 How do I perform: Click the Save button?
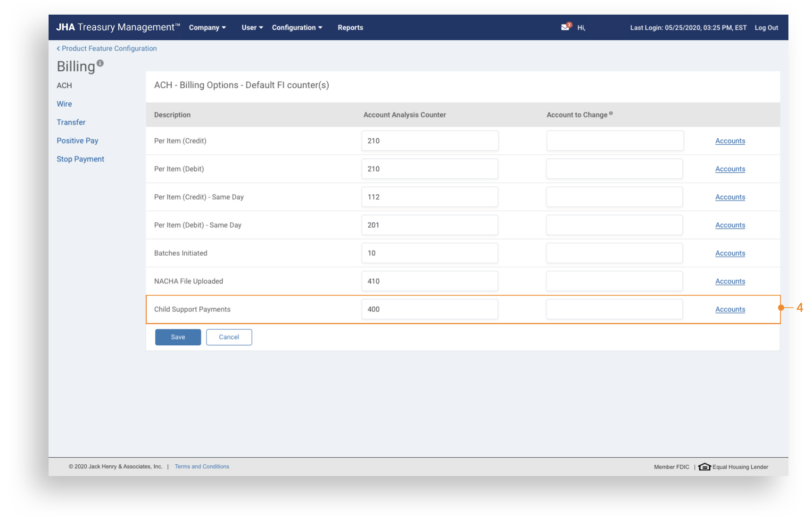pyautogui.click(x=178, y=337)
